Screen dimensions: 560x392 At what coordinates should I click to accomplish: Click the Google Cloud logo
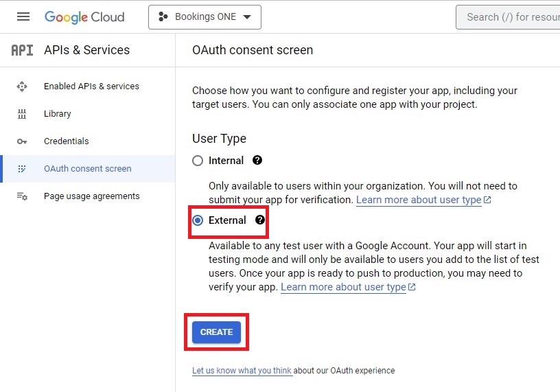(x=84, y=17)
